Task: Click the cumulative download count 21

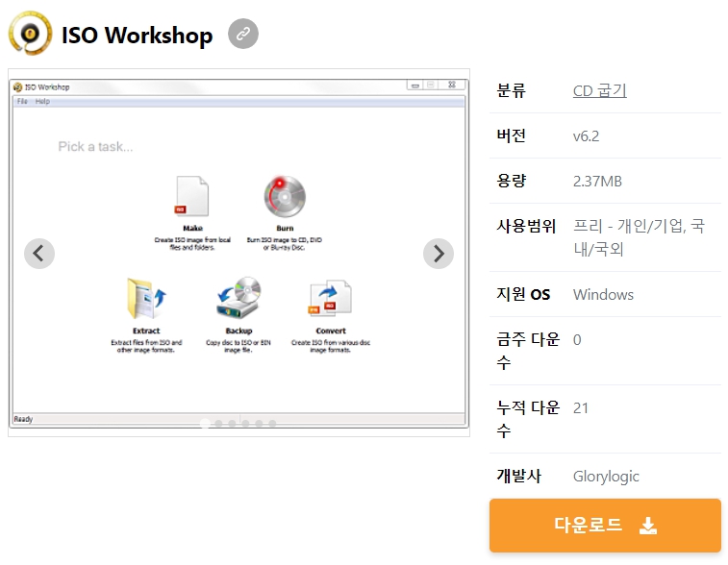Action: tap(580, 408)
